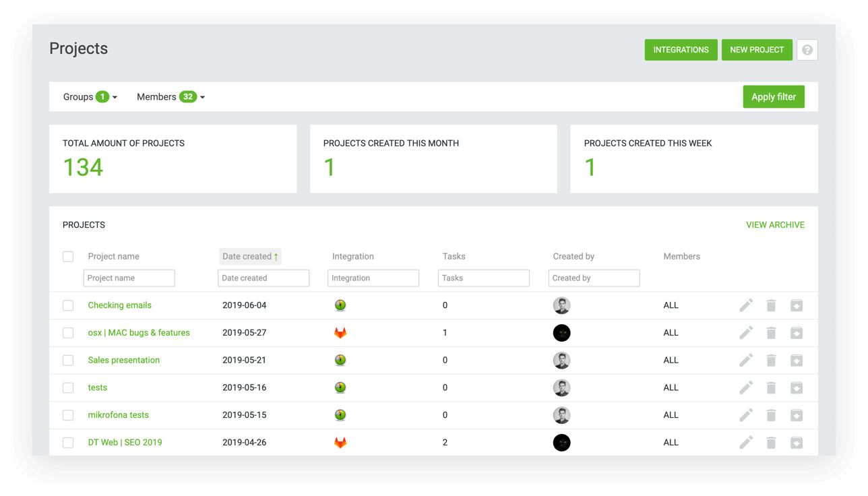Expand the Groups filter dropdown
The image size is (868, 496).
tap(90, 97)
